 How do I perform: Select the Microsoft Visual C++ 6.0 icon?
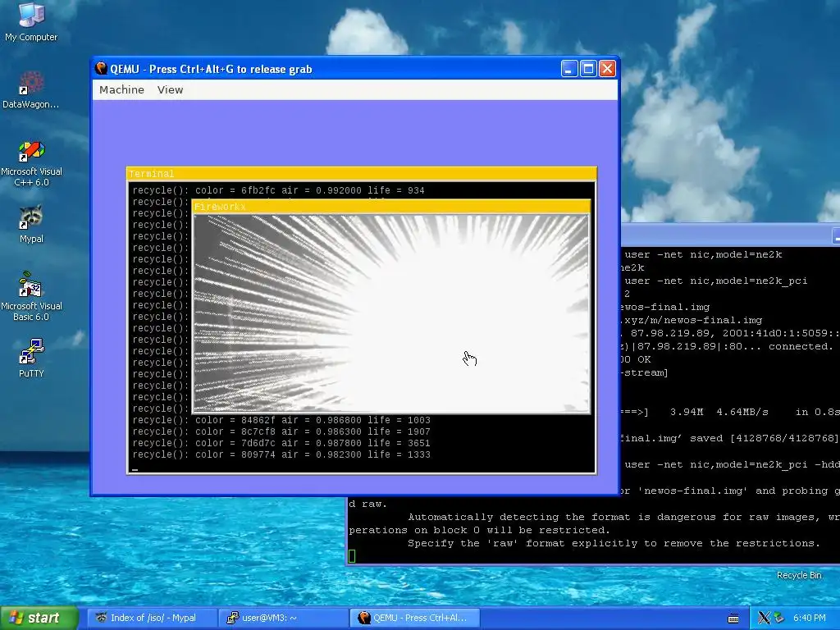[x=31, y=163]
